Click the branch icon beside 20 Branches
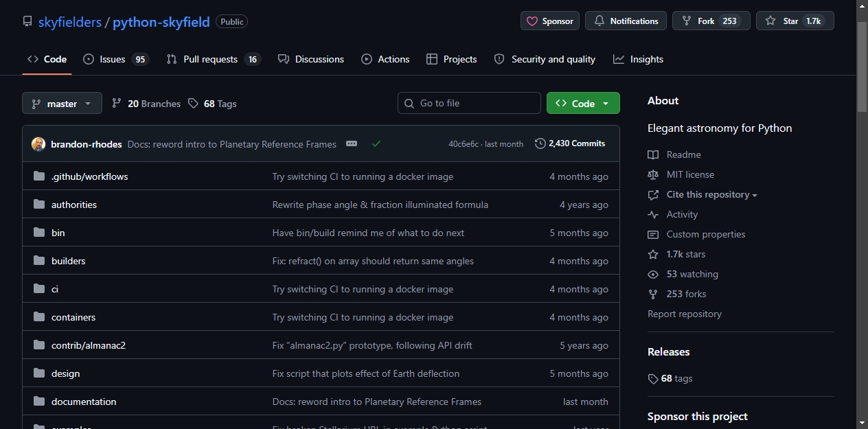 (x=117, y=103)
